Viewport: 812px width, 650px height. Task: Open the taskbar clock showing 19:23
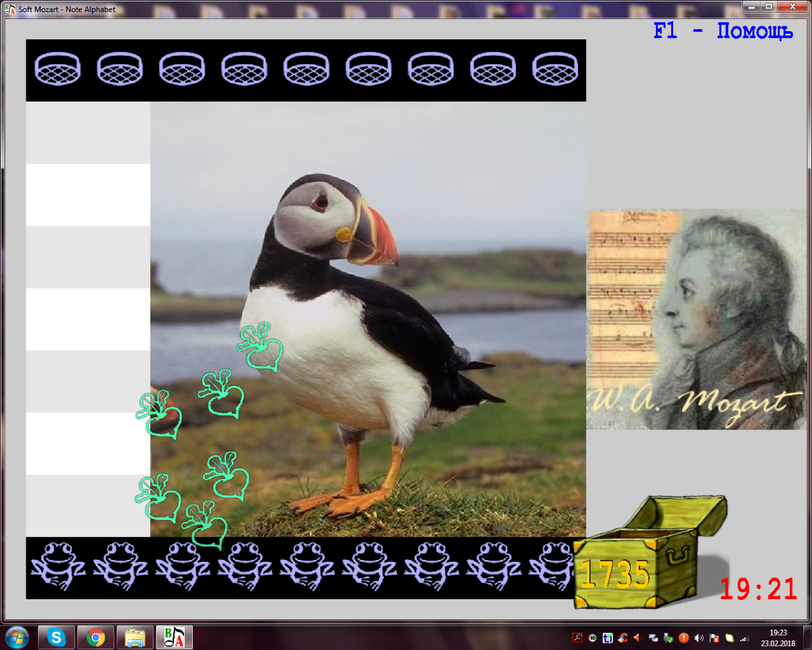click(778, 638)
